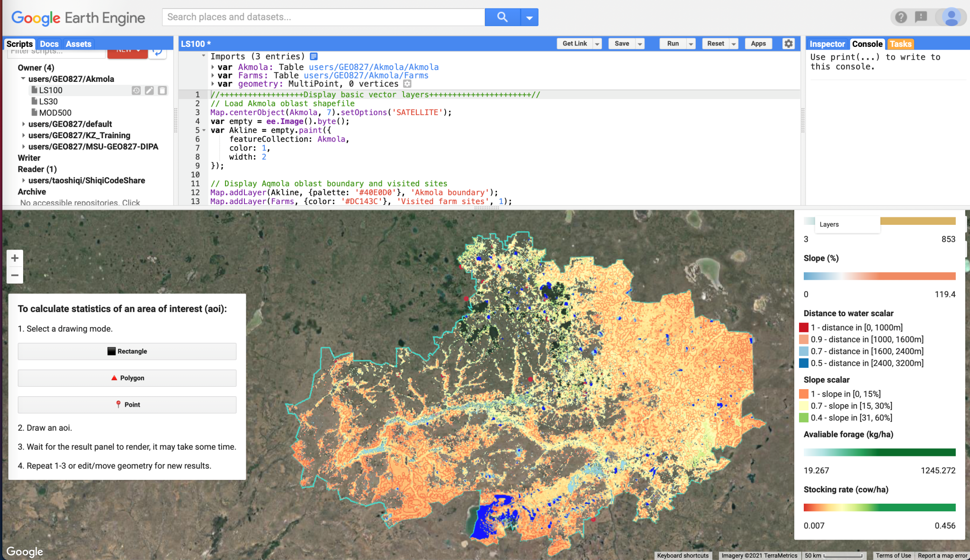Collapse the users/GEO827/Akmola repository
Screen dimensions: 970x560
(x=23, y=79)
